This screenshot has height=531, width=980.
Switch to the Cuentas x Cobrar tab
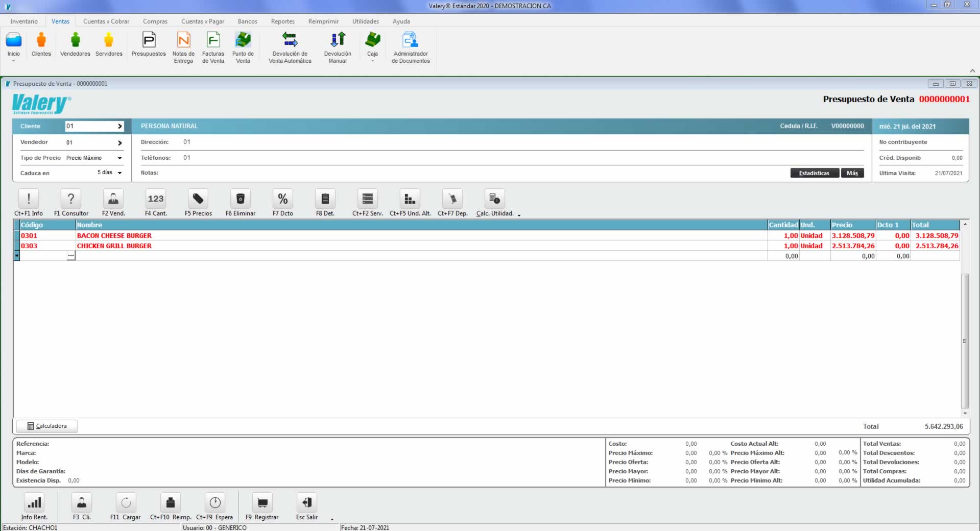[106, 21]
